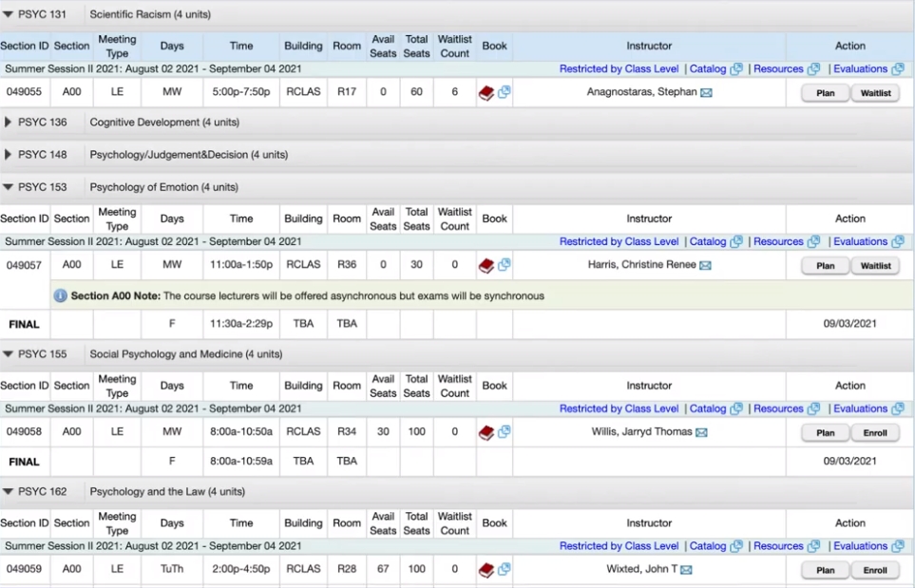Click the Catalog popup icon under PSYC 153
915x588 pixels.
(x=736, y=241)
